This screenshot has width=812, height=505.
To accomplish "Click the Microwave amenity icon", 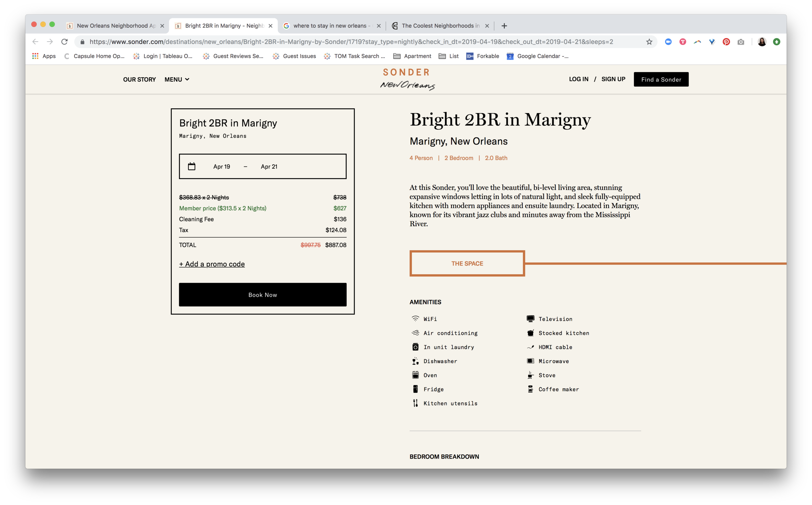I will pyautogui.click(x=530, y=361).
